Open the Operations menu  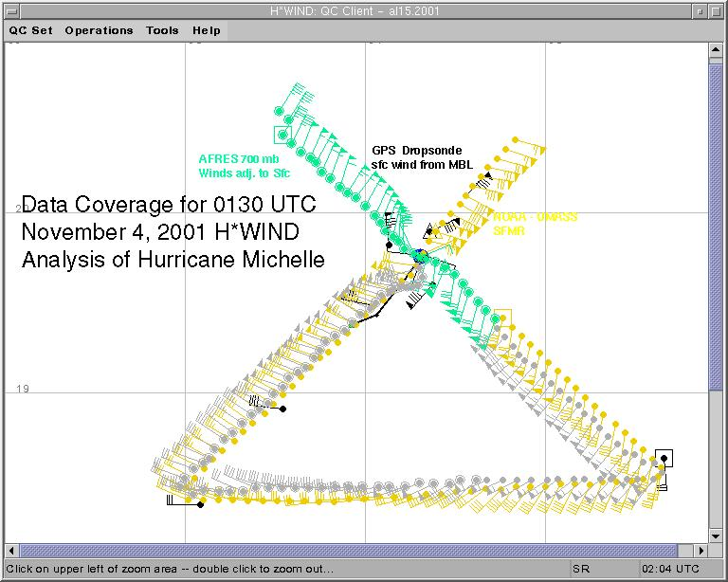point(99,30)
